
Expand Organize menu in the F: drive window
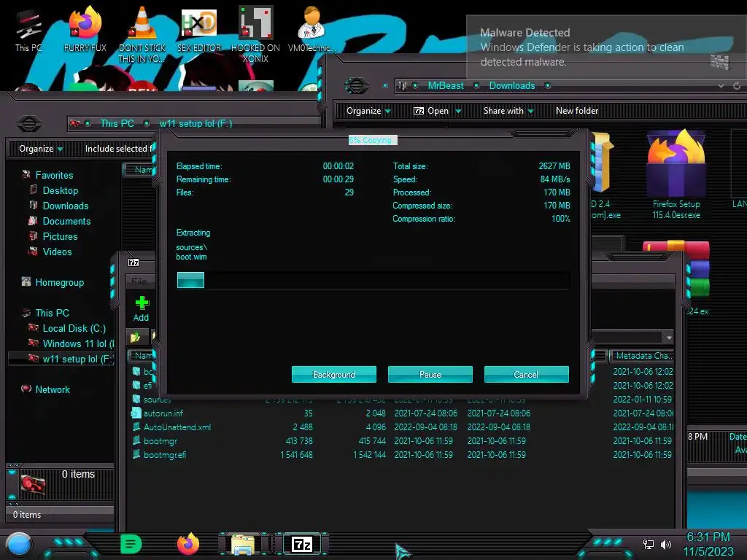coord(41,149)
